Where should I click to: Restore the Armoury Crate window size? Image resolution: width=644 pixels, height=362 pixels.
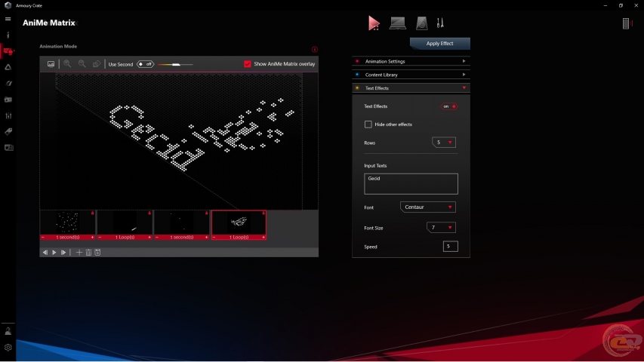point(621,5)
